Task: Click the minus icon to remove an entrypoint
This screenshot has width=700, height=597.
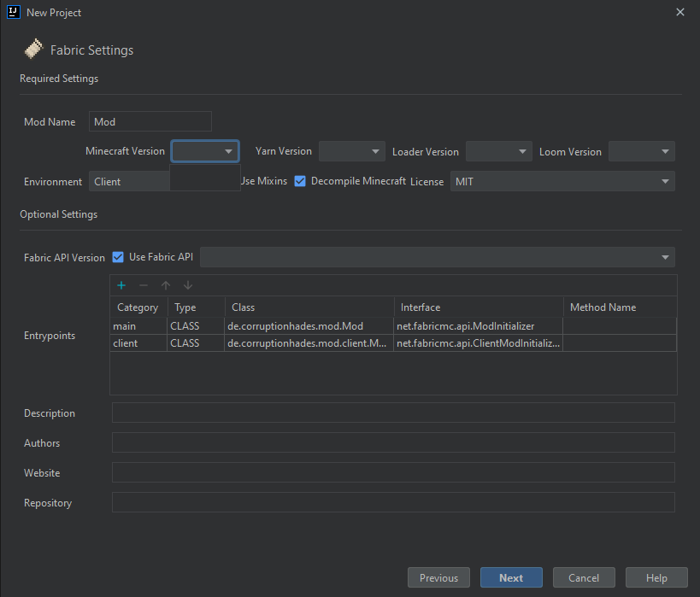Action: pyautogui.click(x=142, y=284)
